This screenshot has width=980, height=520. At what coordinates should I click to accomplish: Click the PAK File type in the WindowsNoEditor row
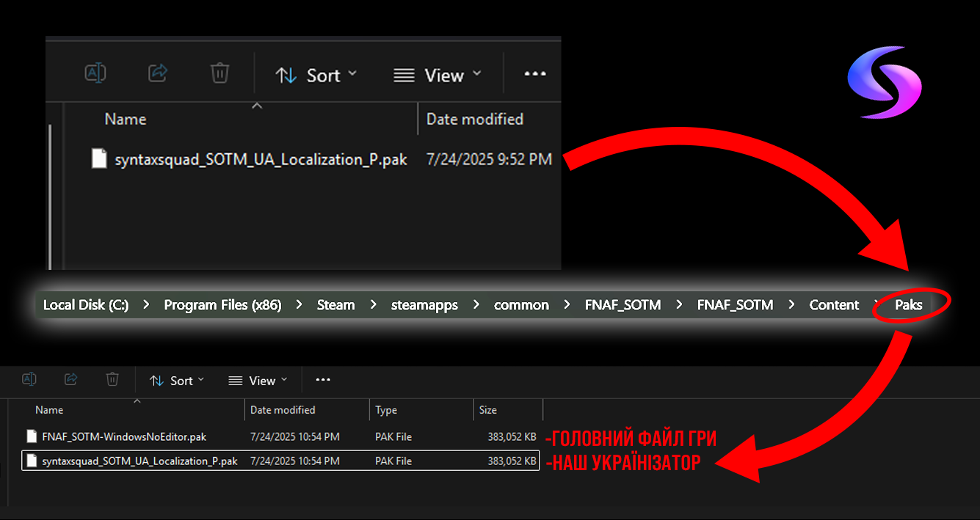pos(393,437)
